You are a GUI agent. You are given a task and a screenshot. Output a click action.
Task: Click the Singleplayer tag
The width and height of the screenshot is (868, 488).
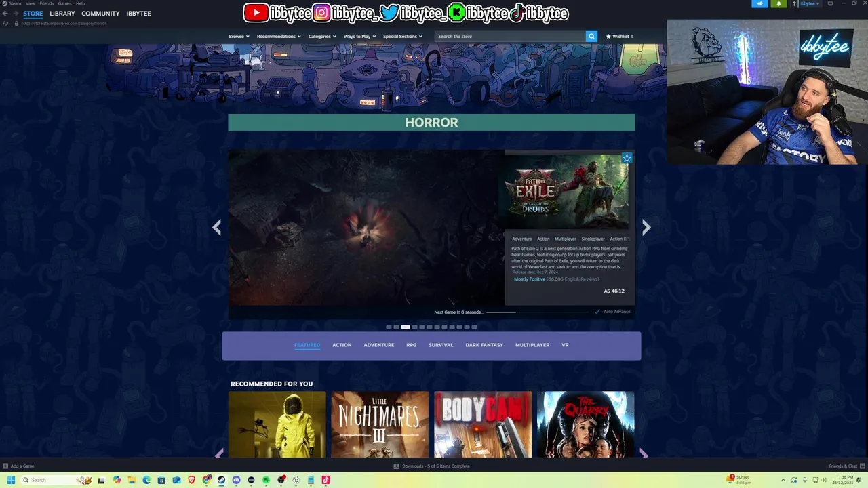coord(593,239)
